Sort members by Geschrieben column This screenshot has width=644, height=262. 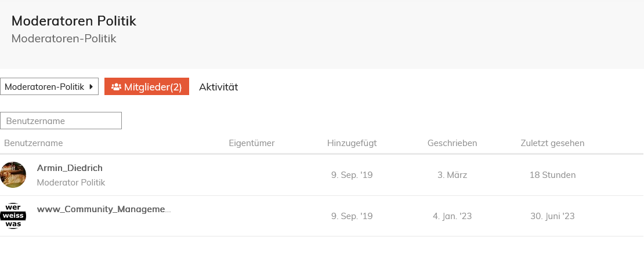coord(452,143)
